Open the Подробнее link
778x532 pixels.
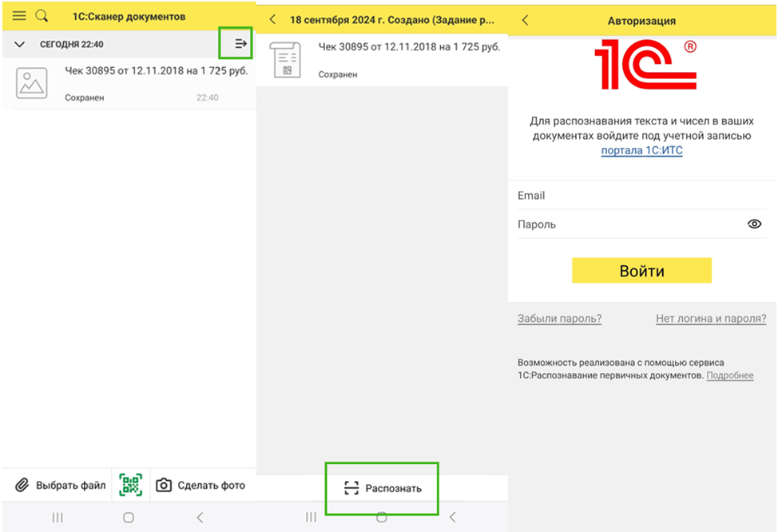coord(730,375)
